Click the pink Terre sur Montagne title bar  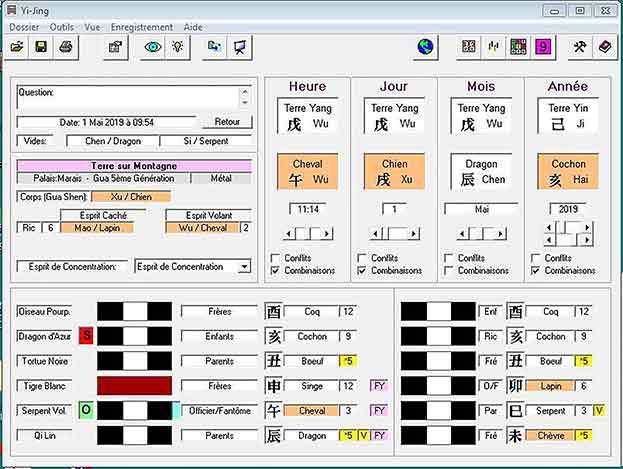click(134, 166)
